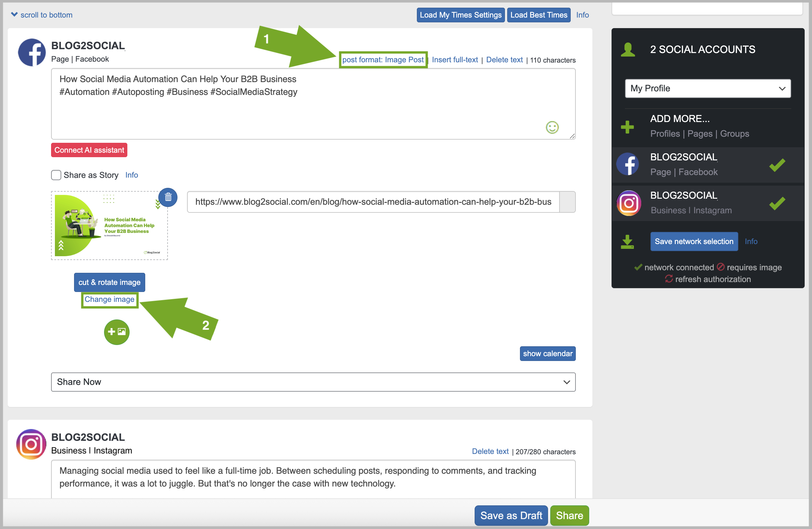Click the gray box after the URL field
Image resolution: width=812 pixels, height=529 pixels.
[x=567, y=202]
